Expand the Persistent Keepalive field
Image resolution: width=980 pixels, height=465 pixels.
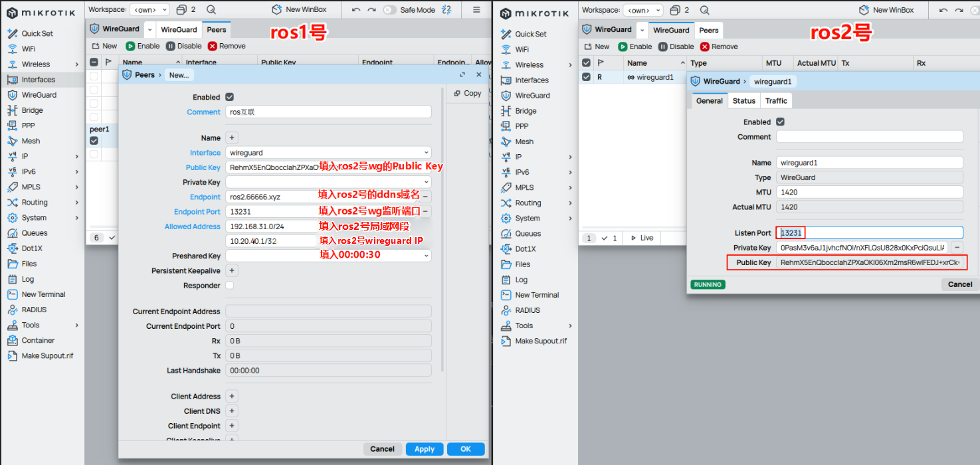pos(232,271)
